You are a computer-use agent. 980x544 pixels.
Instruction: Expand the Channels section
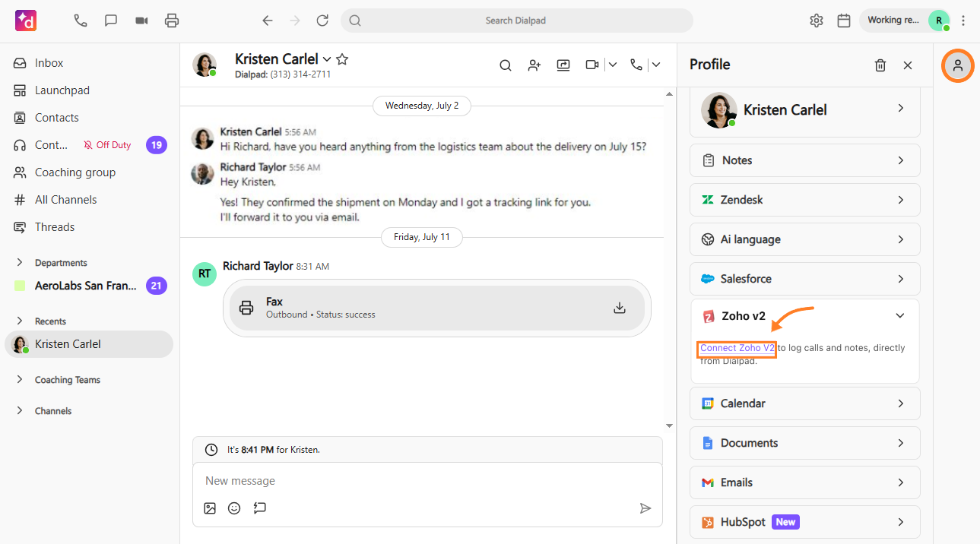coord(20,410)
